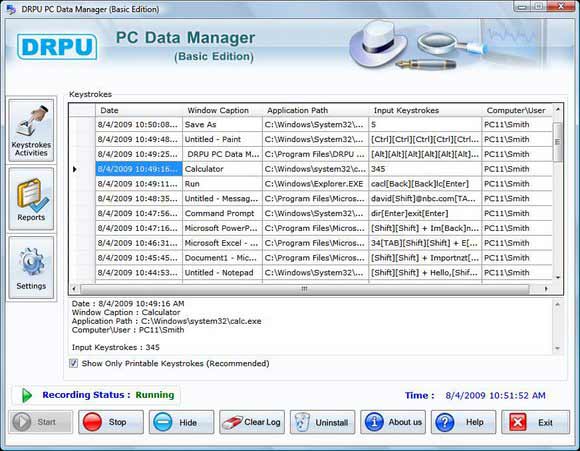Viewport: 580px width, 451px height.
Task: Click the Input Keystrokes : 345 detail line
Action: (x=116, y=347)
